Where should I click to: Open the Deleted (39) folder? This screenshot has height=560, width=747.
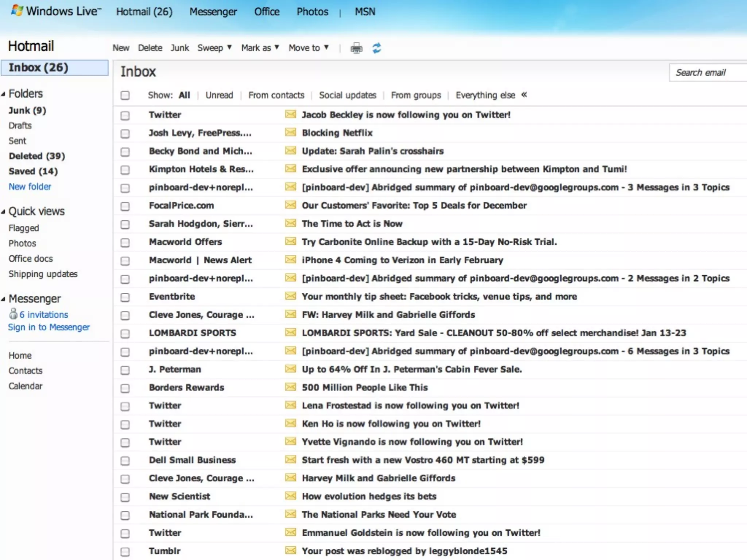click(x=37, y=156)
